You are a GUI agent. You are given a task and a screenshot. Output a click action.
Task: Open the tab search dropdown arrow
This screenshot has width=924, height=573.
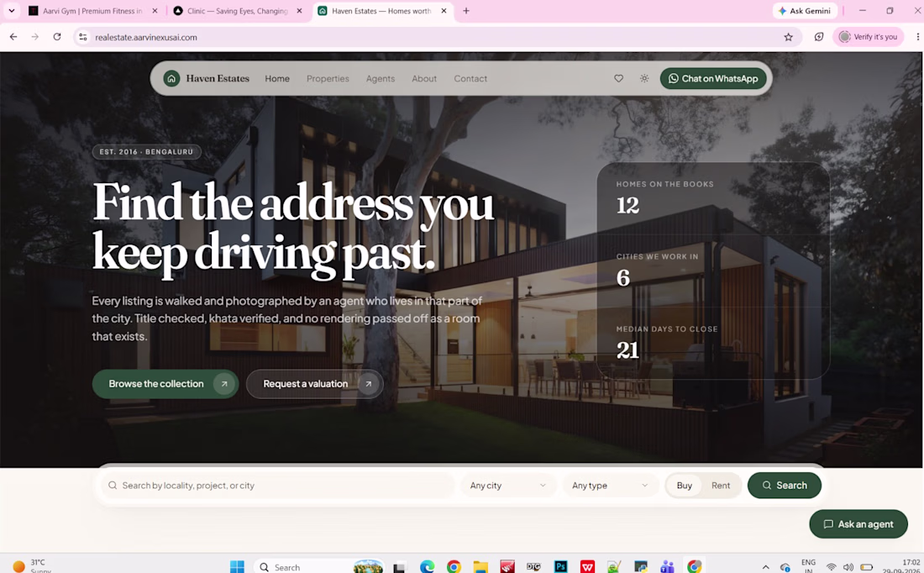pos(11,11)
